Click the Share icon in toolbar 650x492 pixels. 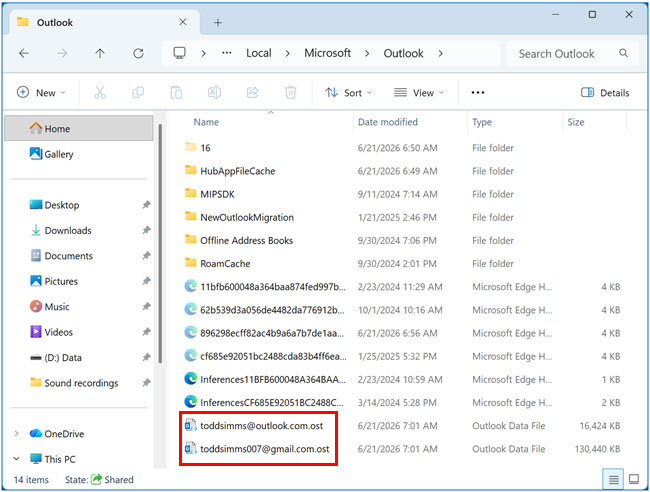[252, 92]
